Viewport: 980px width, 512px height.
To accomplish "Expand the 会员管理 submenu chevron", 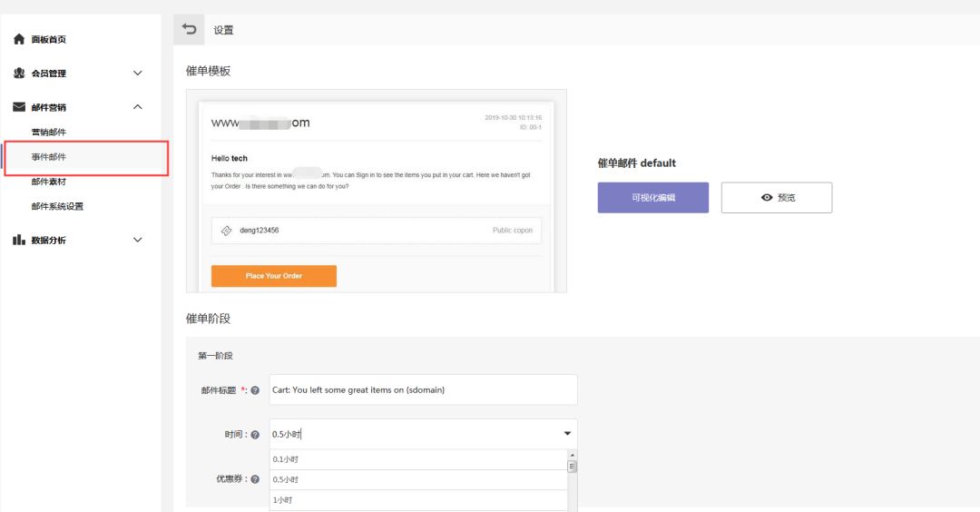I will tap(138, 74).
